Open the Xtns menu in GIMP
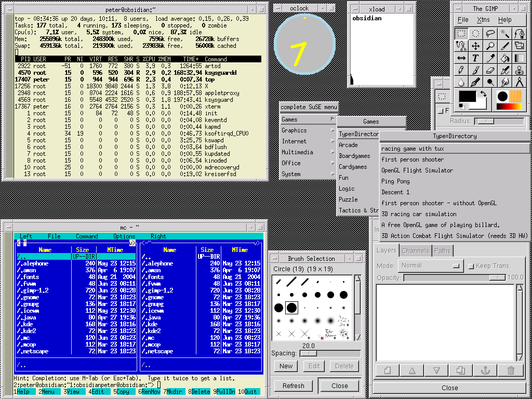The image size is (532, 399). 483,20
